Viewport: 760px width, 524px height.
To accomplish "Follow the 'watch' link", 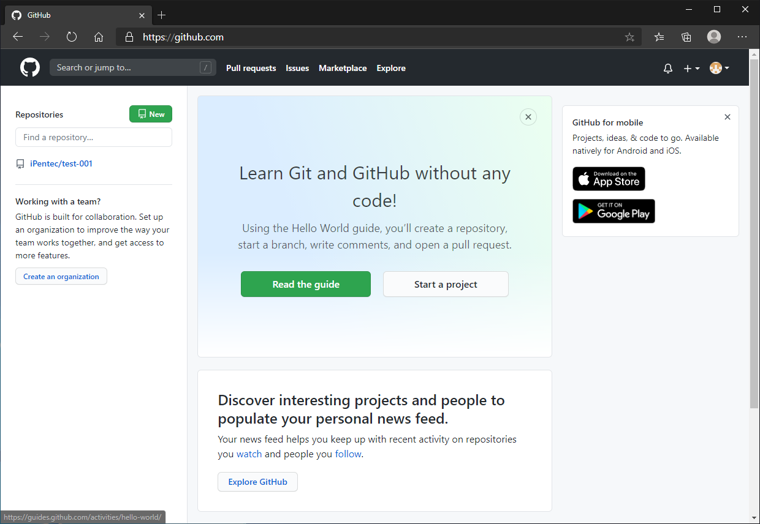I will click(x=249, y=454).
